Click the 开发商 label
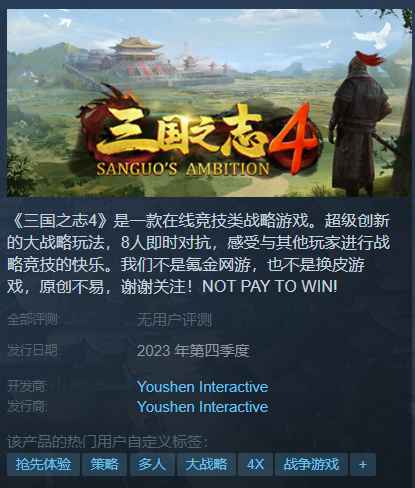Viewport: 415px width, 488px height. pos(27,387)
